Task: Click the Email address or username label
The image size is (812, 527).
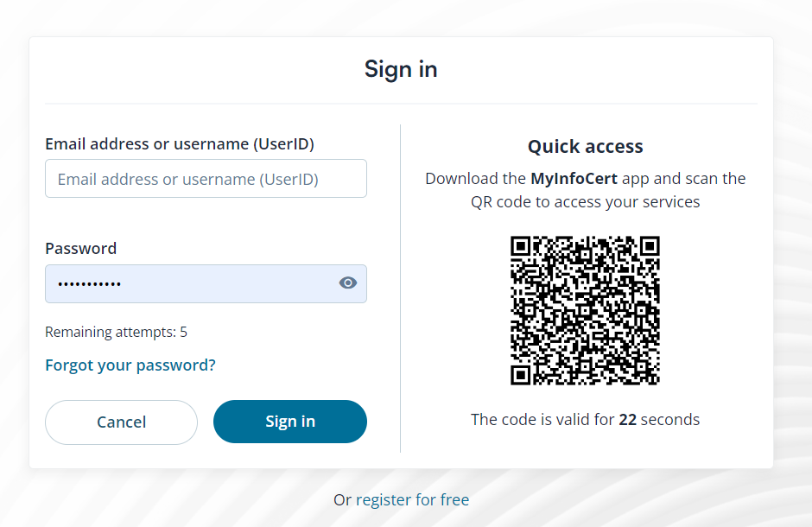Action: click(x=180, y=144)
